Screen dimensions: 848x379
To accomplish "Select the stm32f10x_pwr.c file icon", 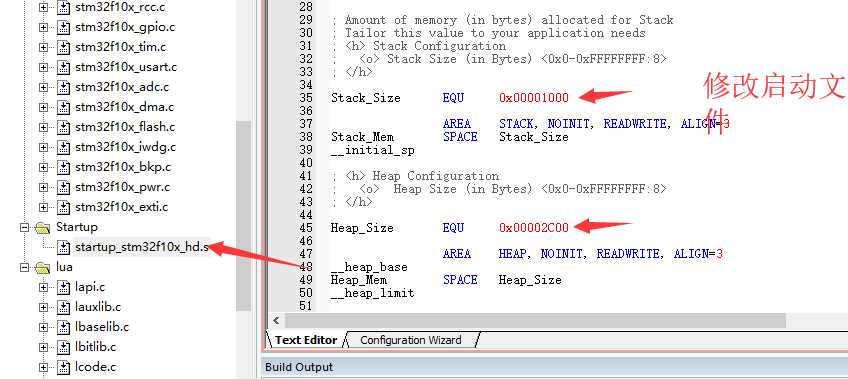I will coord(64,188).
